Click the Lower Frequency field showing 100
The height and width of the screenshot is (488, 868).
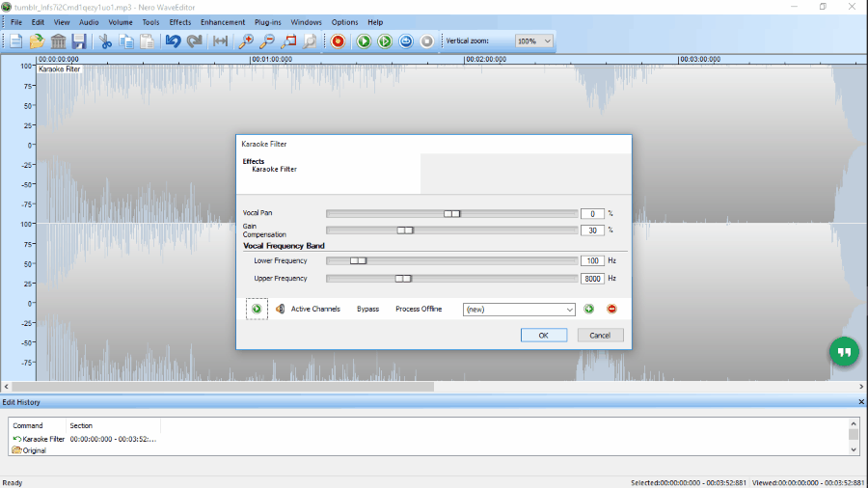(x=592, y=260)
